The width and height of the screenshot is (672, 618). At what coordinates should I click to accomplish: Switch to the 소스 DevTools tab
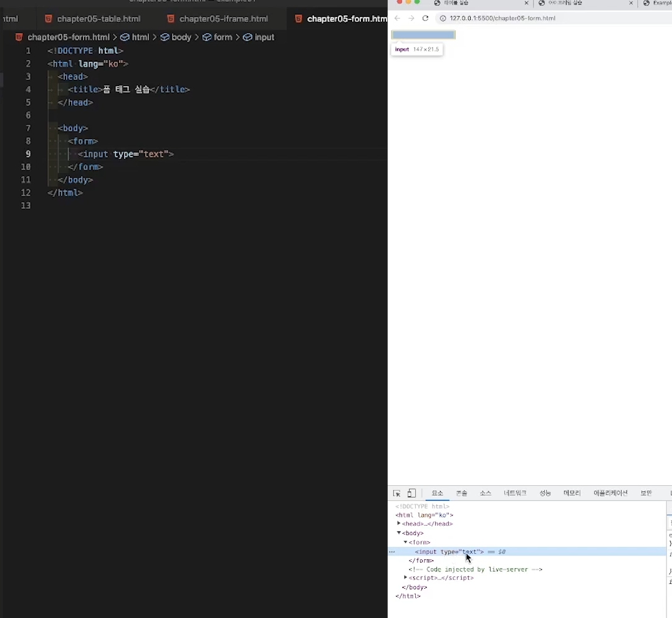tap(486, 493)
